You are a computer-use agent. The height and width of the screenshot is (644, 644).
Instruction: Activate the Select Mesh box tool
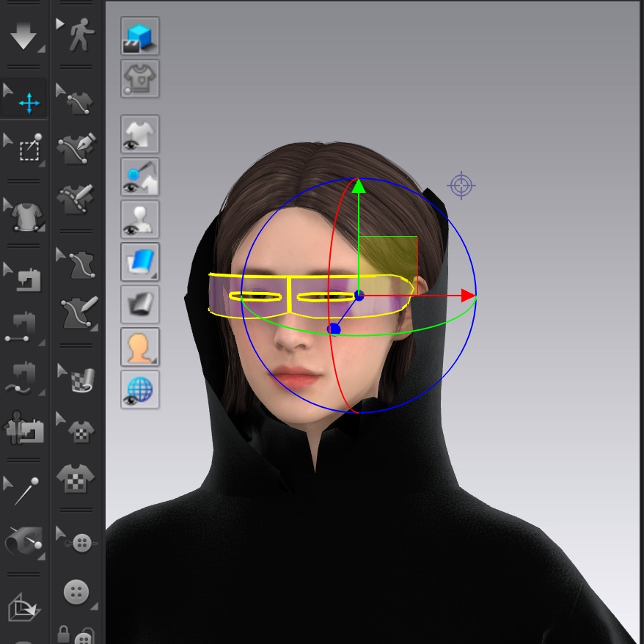pos(29,149)
